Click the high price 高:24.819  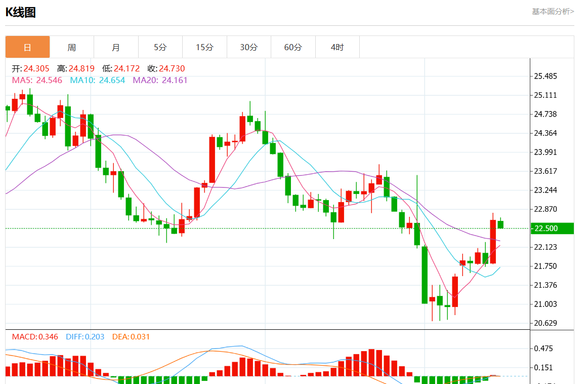click(76, 69)
